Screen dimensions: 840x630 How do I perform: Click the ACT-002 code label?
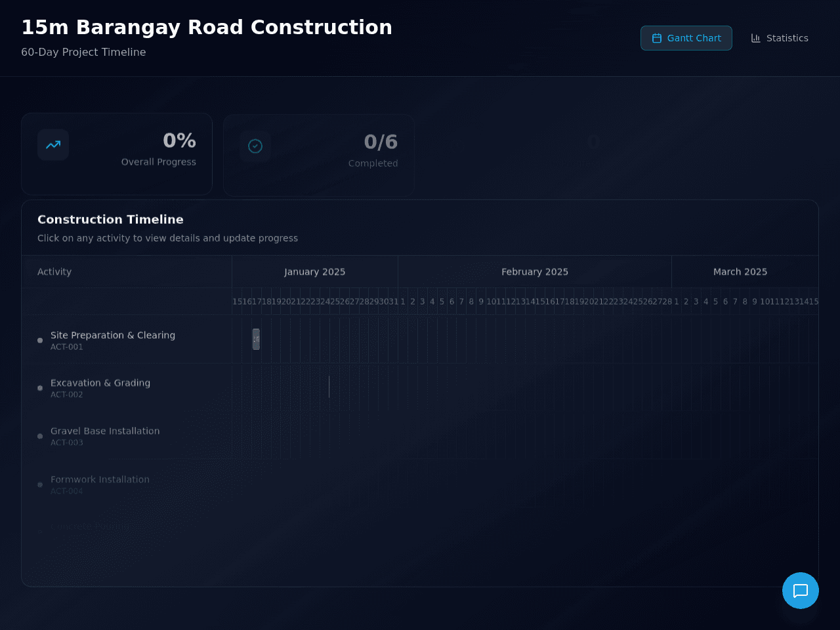click(67, 395)
